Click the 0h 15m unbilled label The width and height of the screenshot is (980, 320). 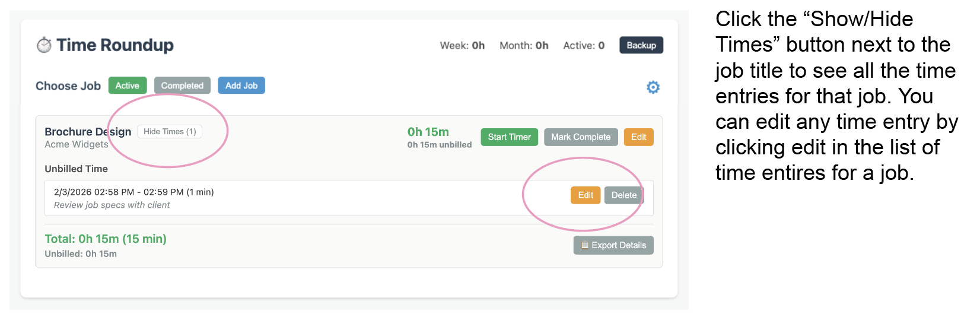439,145
